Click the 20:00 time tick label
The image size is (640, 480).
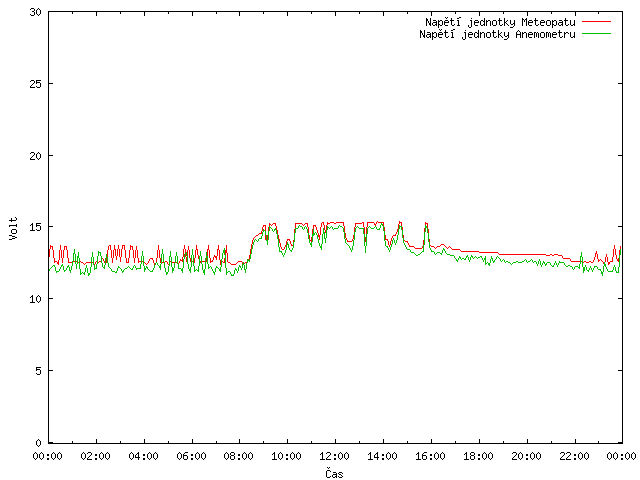click(x=526, y=456)
